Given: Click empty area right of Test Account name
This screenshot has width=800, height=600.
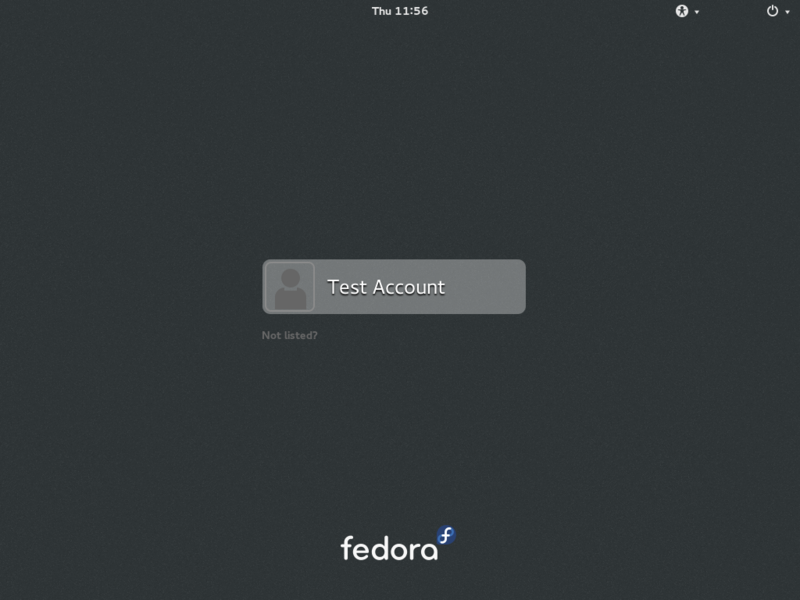Looking at the screenshot, I should pos(485,287).
